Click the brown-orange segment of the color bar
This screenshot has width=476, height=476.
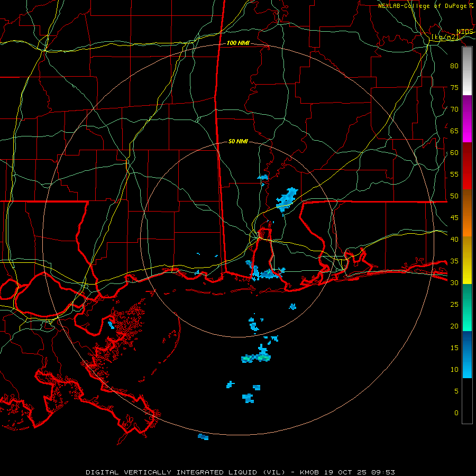pyautogui.click(x=467, y=213)
